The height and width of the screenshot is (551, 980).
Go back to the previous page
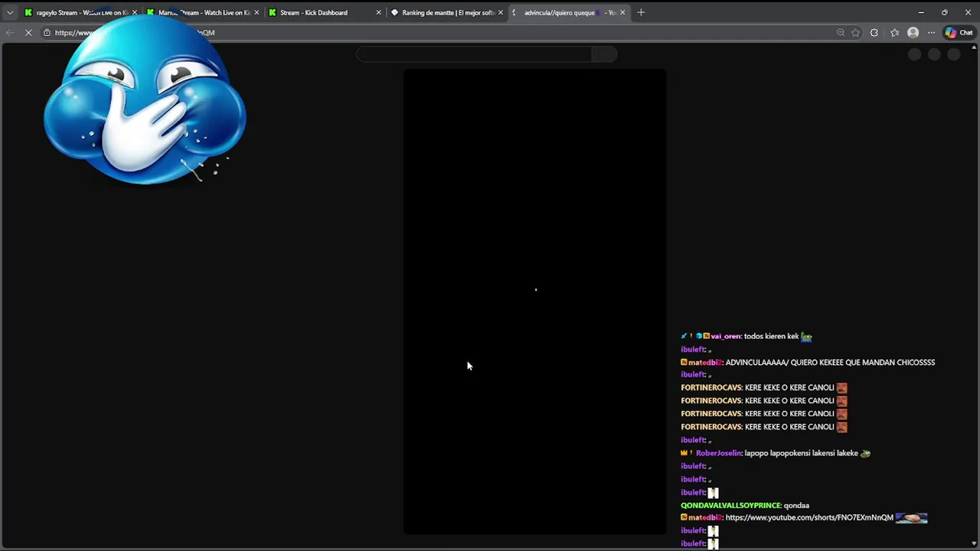pos(10,32)
